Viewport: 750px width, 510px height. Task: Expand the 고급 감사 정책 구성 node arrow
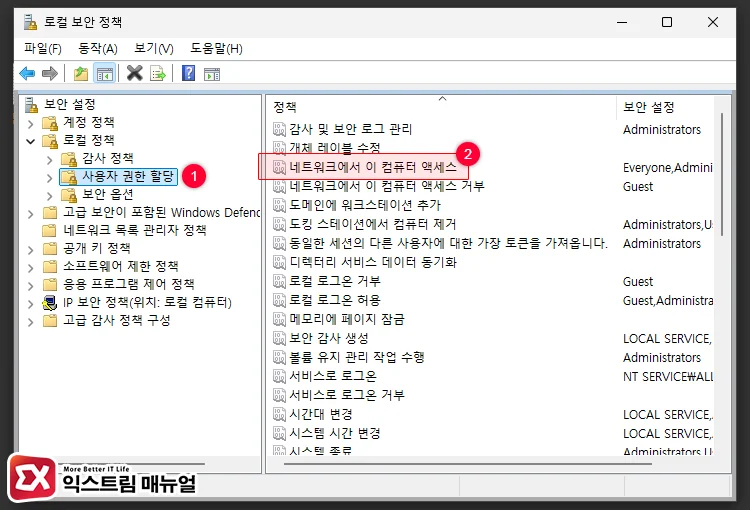(x=31, y=322)
